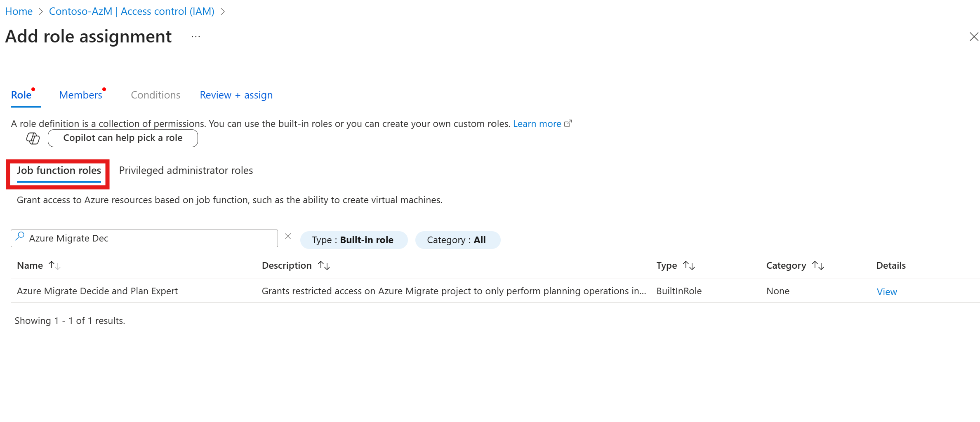
Task: Sort roles by Description column arrows
Action: 324,265
